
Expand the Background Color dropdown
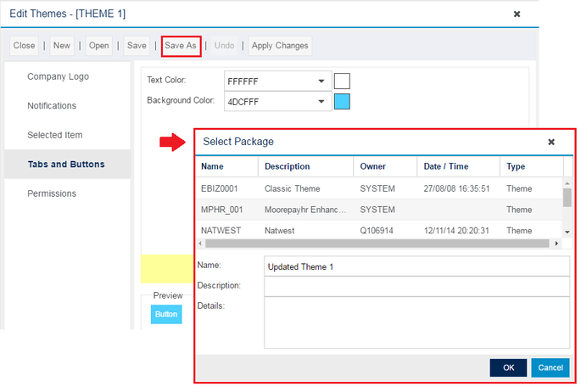(321, 103)
